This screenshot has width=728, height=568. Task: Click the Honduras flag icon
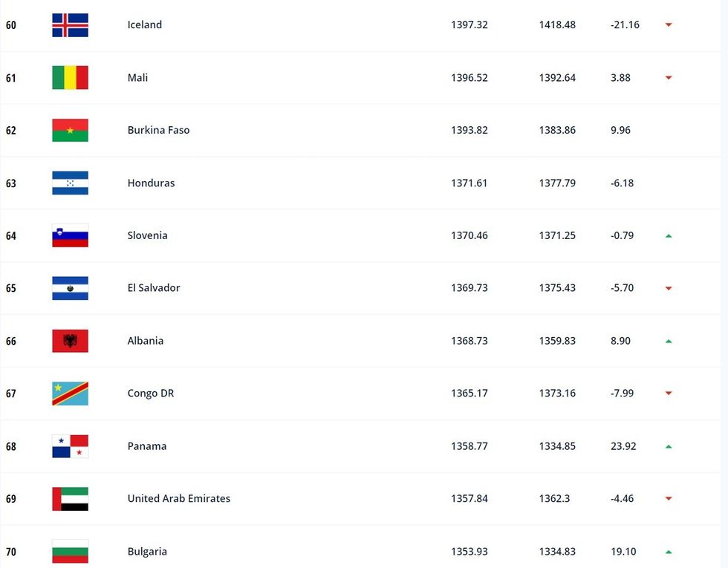(x=70, y=183)
